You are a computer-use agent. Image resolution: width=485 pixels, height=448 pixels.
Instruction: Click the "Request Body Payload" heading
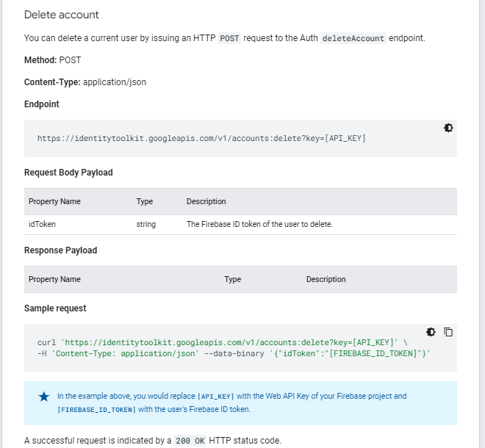tap(68, 173)
